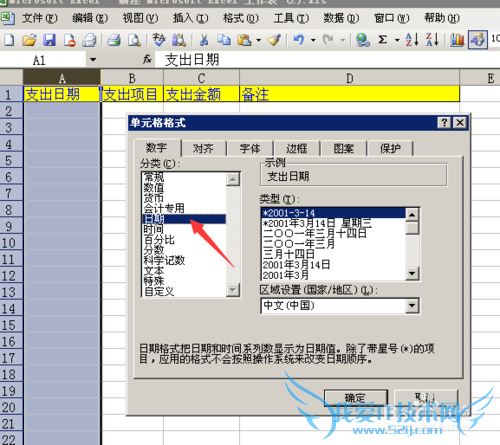Paste with the clipboard icon

pyautogui.click(x=244, y=40)
